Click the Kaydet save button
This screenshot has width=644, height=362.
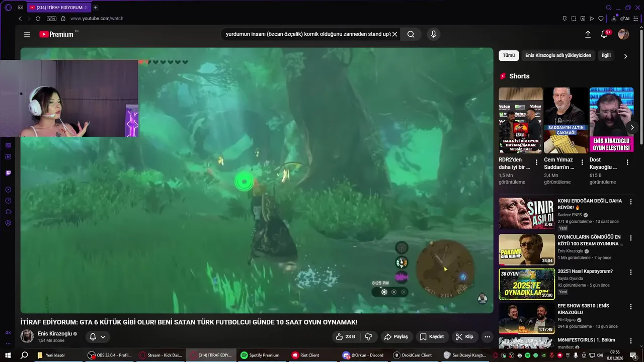(x=432, y=337)
